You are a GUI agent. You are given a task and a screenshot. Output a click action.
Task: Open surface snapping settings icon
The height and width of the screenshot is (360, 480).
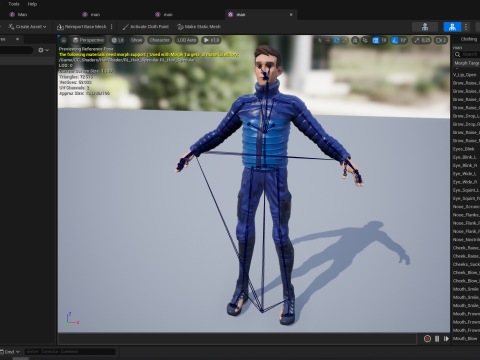click(365, 40)
